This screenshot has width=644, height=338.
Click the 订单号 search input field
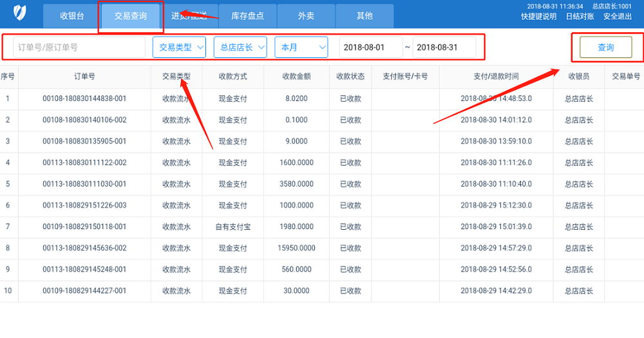[79, 48]
